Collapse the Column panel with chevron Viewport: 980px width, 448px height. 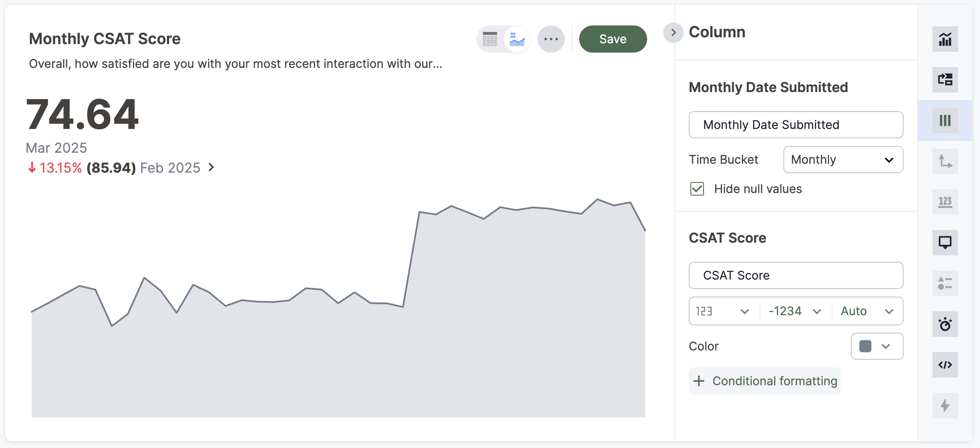coord(673,32)
